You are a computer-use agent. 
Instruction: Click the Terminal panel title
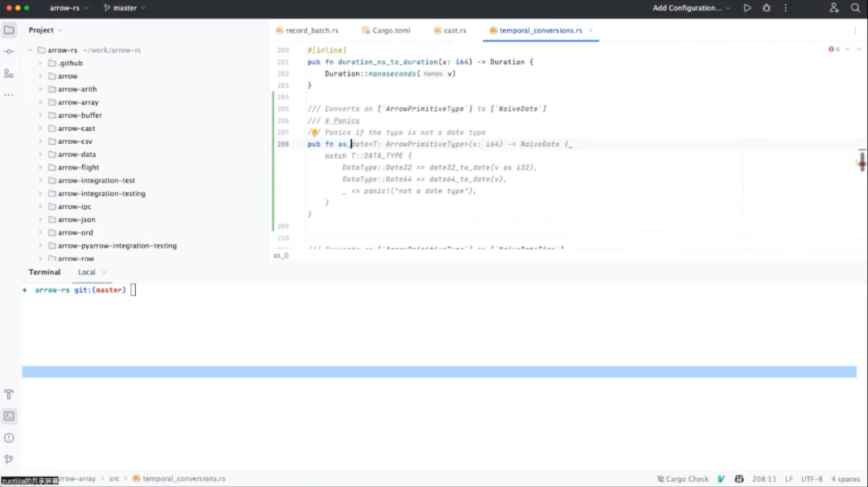(x=44, y=272)
